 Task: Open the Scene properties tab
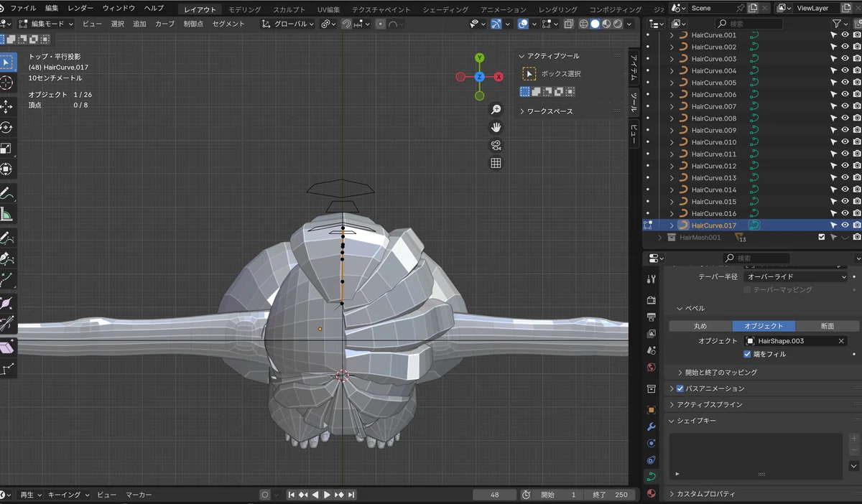pyautogui.click(x=651, y=350)
